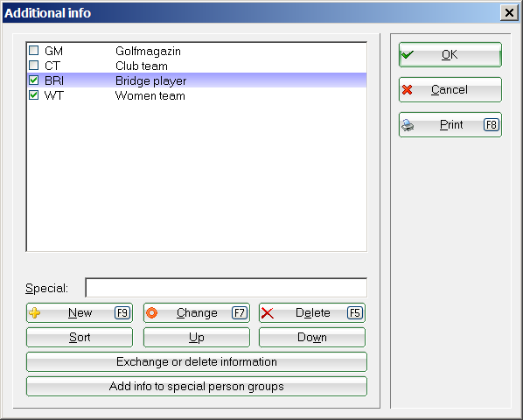Image resolution: width=523 pixels, height=420 pixels.
Task: Click the red X icon on Cancel
Action: (408, 90)
